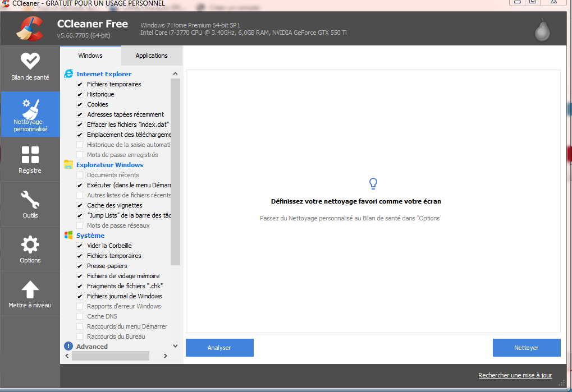Uncheck Internet Explorer Fichiers temporaires

(x=80, y=84)
